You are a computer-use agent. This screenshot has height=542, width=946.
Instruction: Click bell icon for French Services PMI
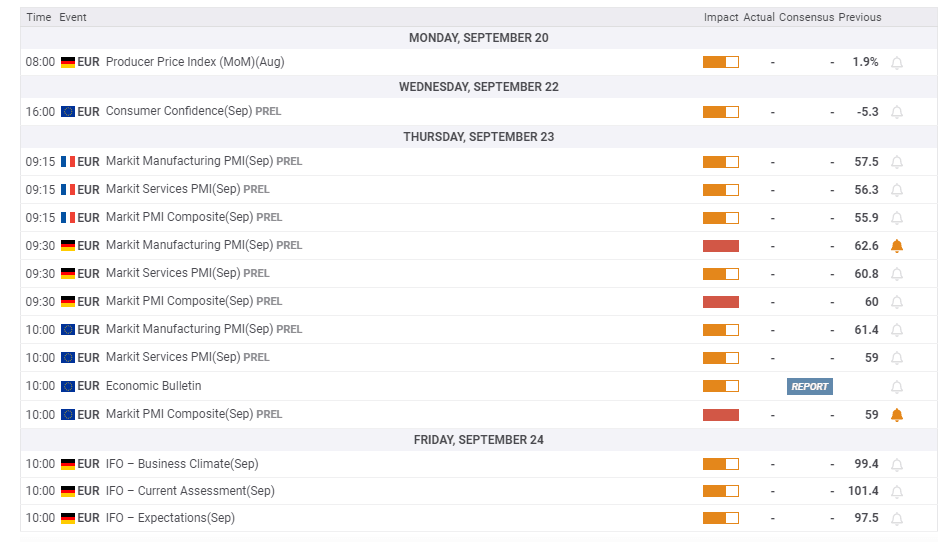tap(897, 190)
